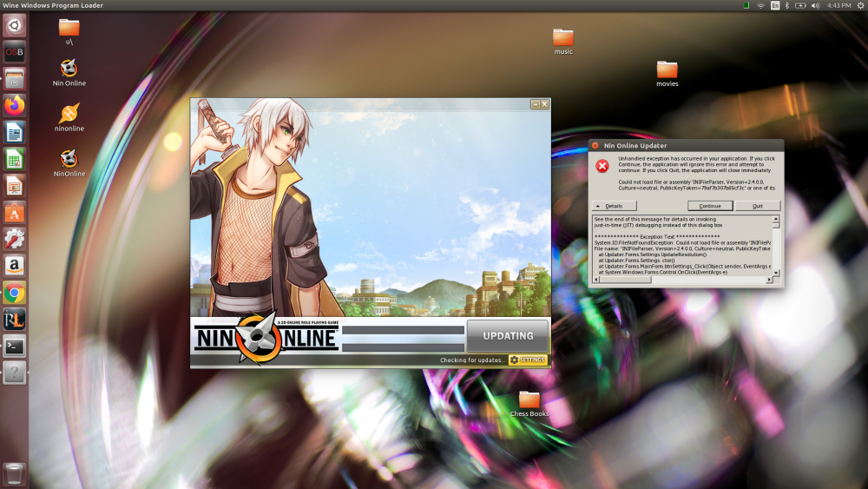Open LibreOffice Calc from the dock
The height and width of the screenshot is (489, 868).
tap(14, 159)
